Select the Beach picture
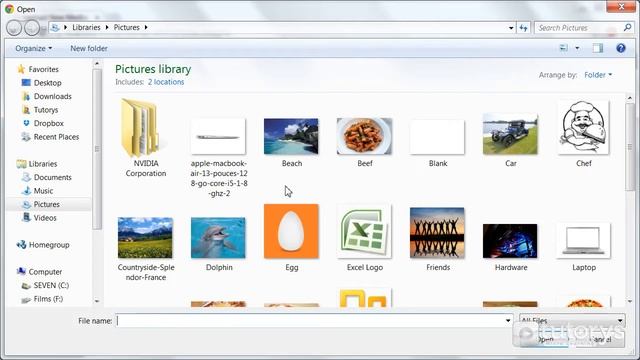This screenshot has height=360, width=640. click(291, 142)
